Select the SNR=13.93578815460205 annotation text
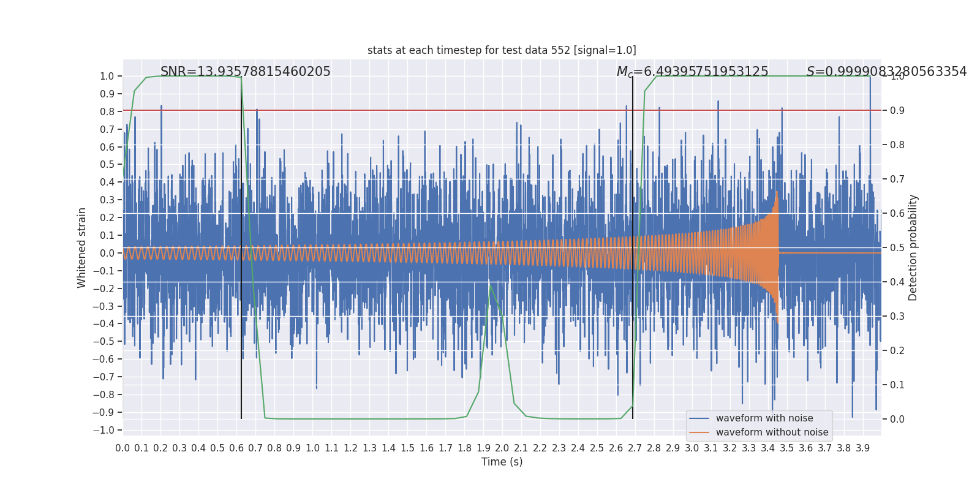Viewport: 980px width, 490px height. tap(245, 72)
